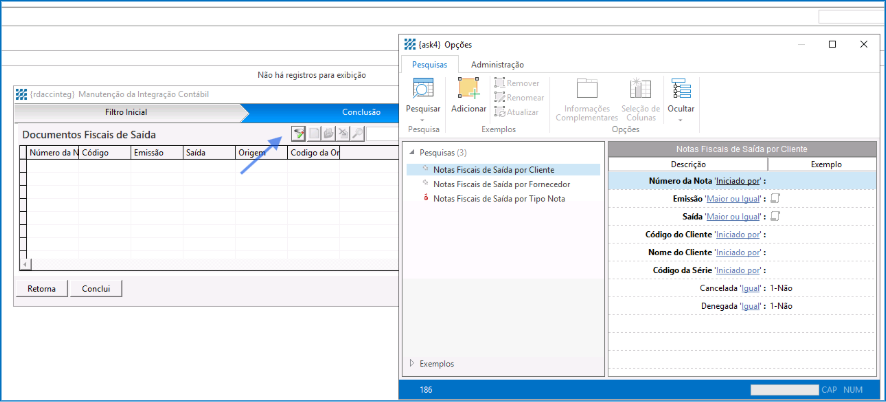This screenshot has height=402, width=886.
Task: Click 'Iniciado por' link for Número da Nota
Action: pos(737,181)
